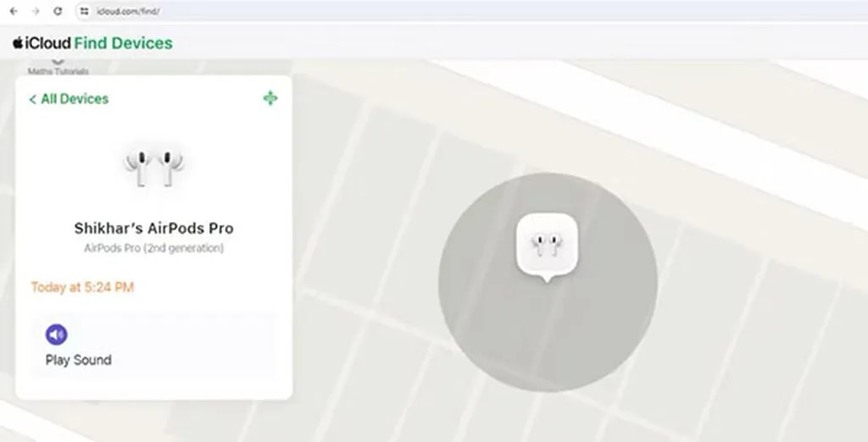The image size is (868, 442).
Task: Click the browser forward arrow
Action: [x=36, y=11]
